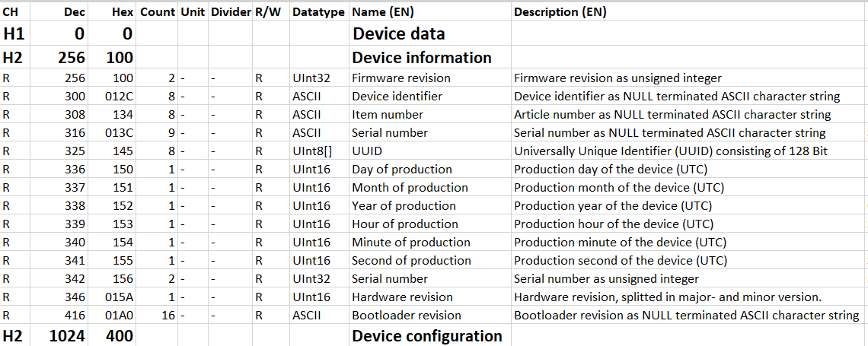Click the hex value 01A0 cell

(x=119, y=316)
